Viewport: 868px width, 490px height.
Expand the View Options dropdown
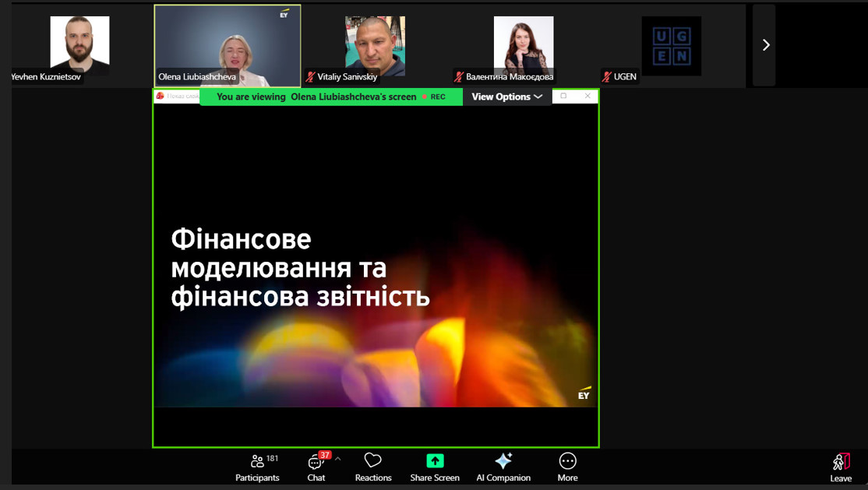pos(506,97)
